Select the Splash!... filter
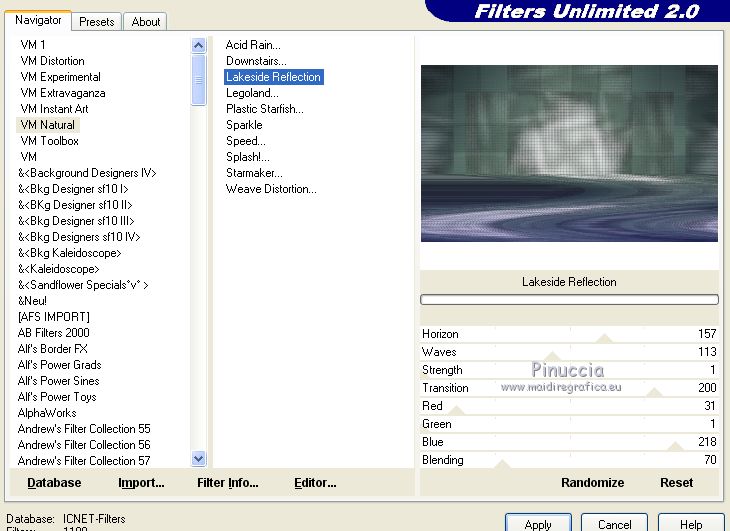The image size is (730, 531). [247, 157]
